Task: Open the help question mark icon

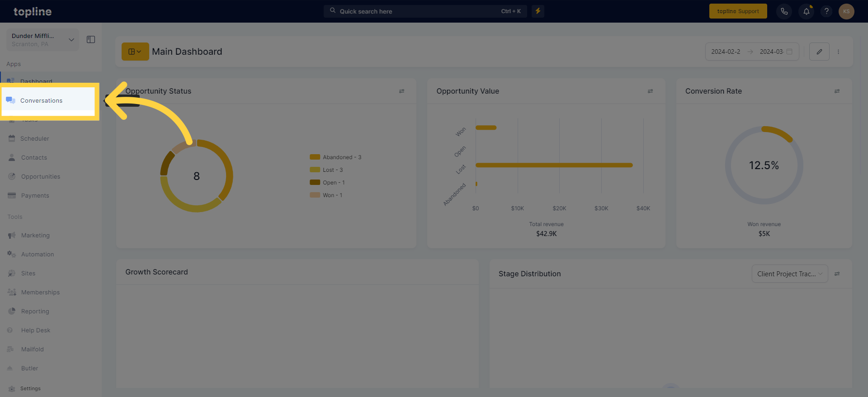Action: pyautogui.click(x=826, y=11)
